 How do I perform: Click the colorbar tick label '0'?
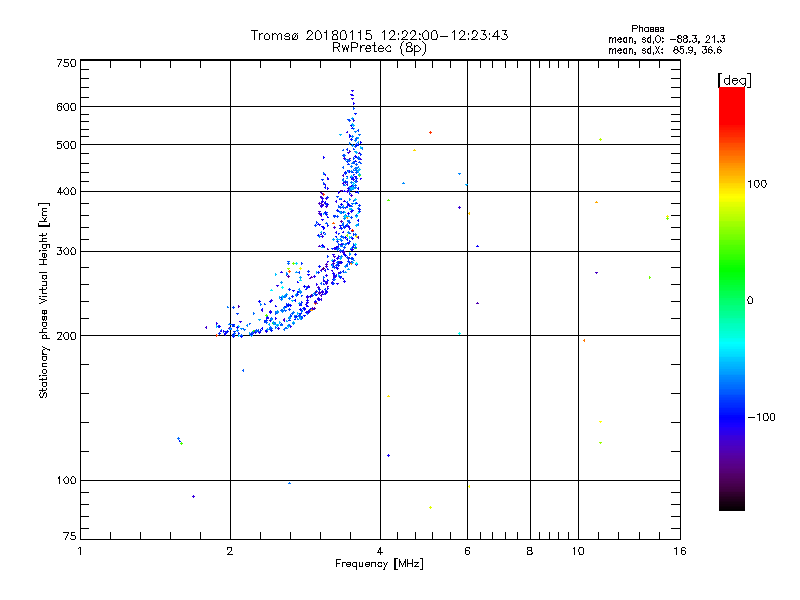point(750,301)
